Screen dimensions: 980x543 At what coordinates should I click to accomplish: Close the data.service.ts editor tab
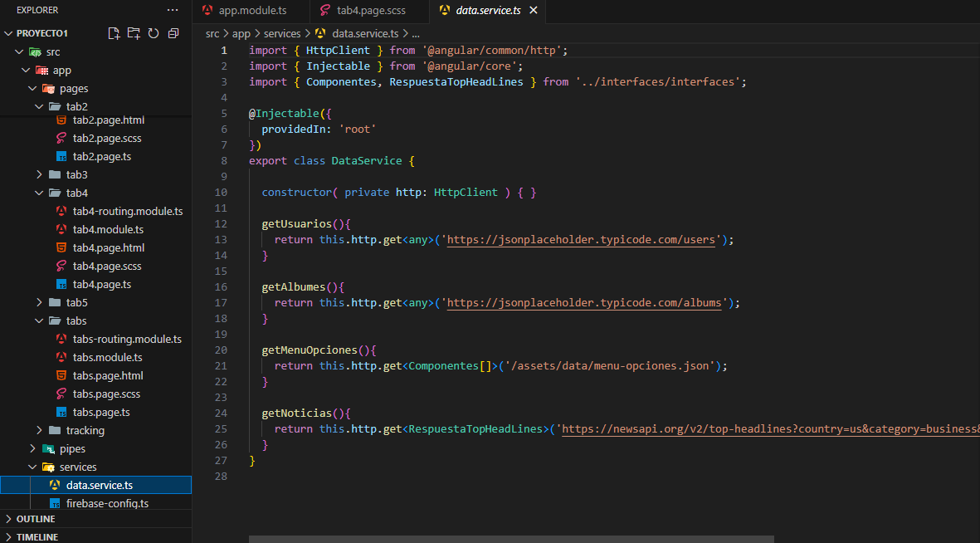(x=534, y=11)
